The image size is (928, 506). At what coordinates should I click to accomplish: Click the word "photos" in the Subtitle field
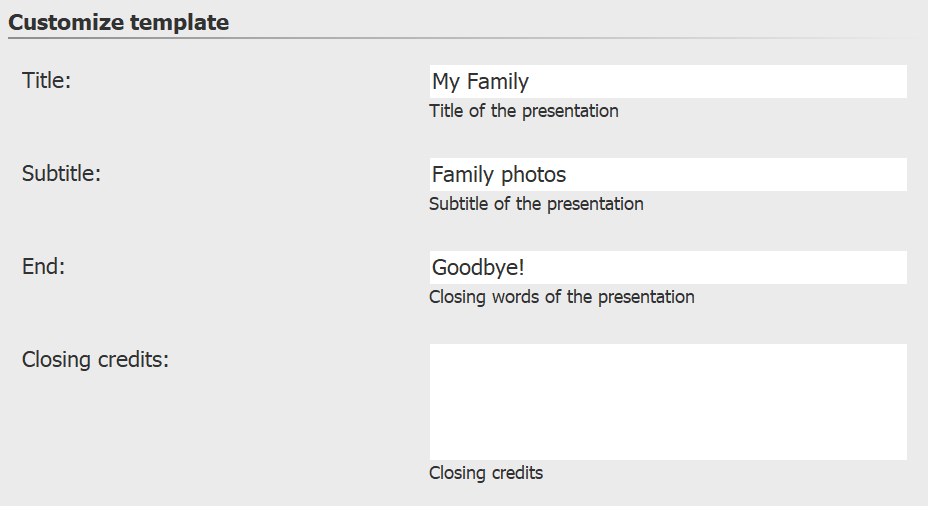pos(533,175)
